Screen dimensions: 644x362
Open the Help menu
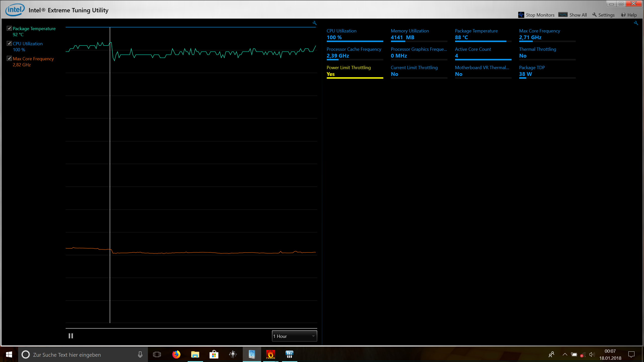[629, 15]
